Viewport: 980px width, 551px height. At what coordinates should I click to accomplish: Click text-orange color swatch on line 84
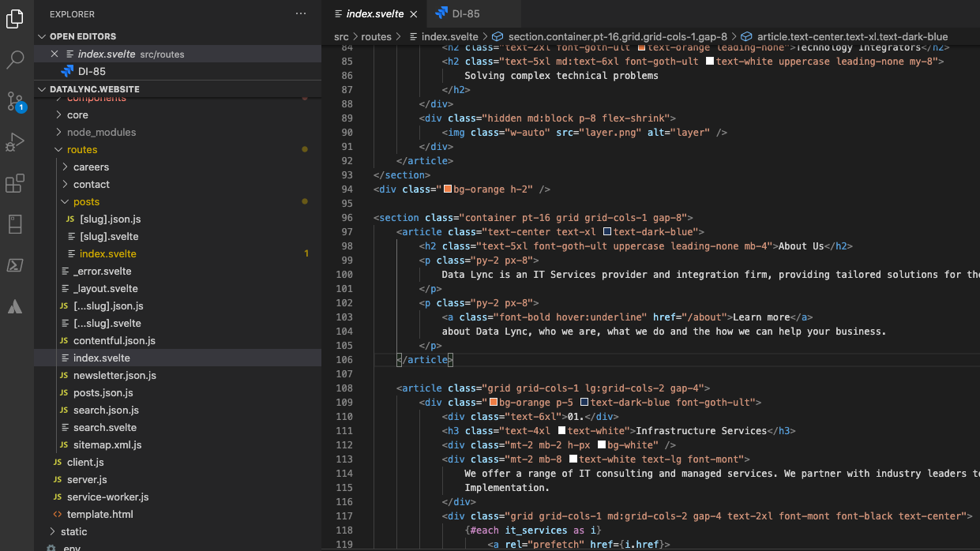[x=641, y=48]
